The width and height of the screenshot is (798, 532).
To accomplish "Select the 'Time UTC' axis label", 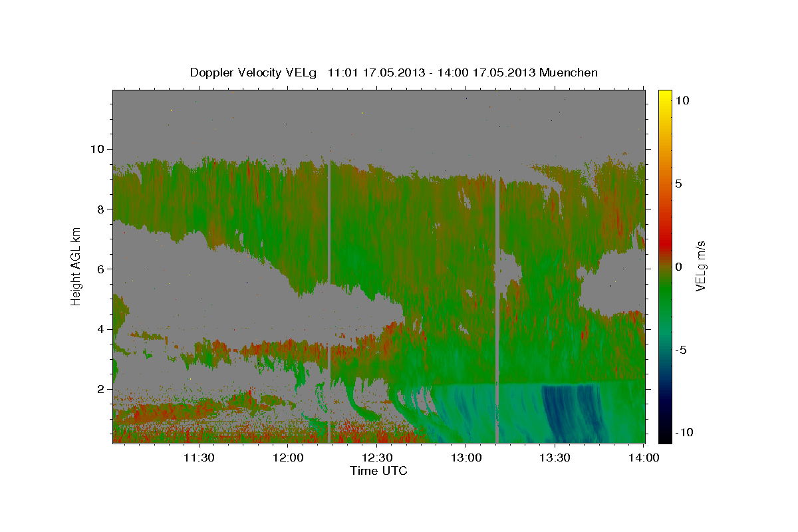I will (378, 471).
